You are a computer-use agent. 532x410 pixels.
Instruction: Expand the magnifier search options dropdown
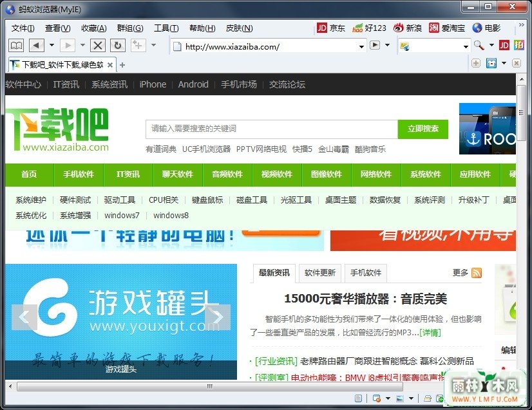click(491, 45)
